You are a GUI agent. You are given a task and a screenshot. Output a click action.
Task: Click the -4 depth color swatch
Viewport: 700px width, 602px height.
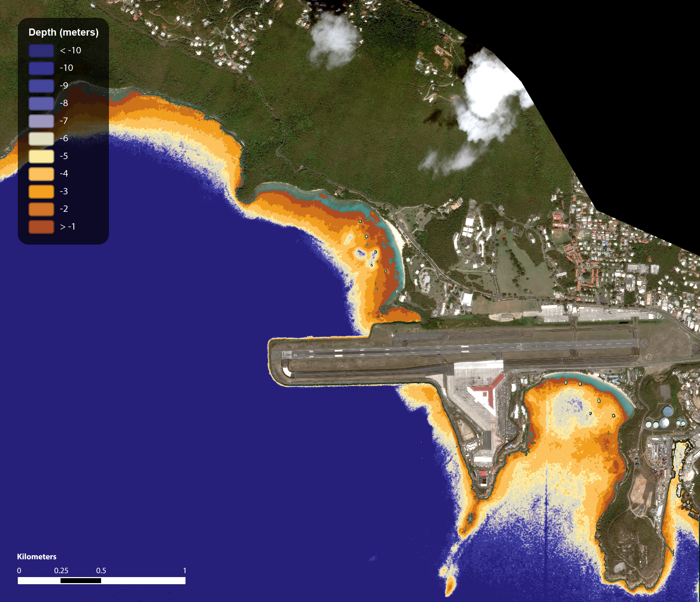click(x=41, y=174)
